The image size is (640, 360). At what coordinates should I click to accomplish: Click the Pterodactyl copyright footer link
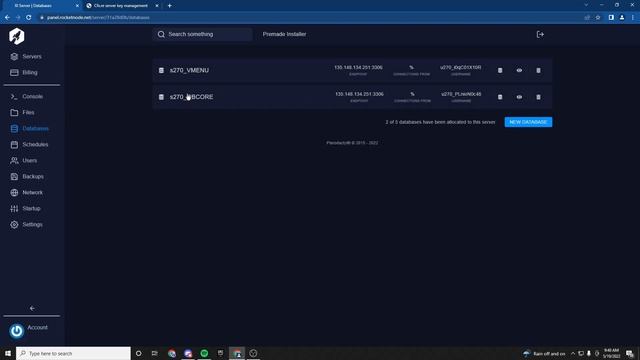[x=352, y=143]
